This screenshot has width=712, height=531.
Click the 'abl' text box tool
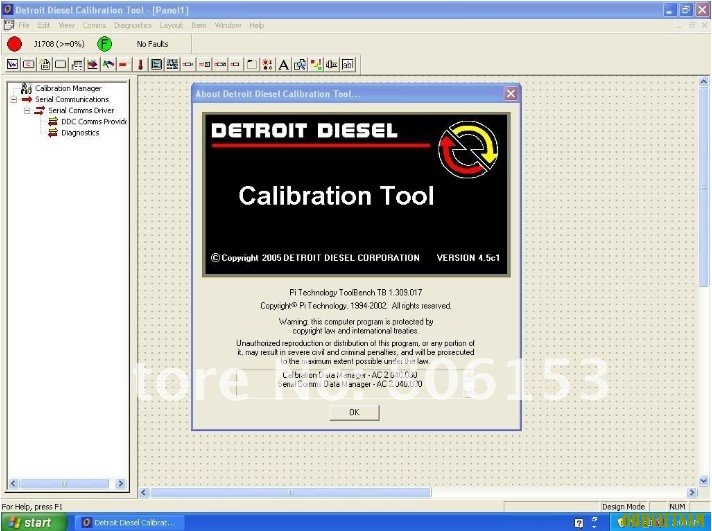click(x=347, y=65)
